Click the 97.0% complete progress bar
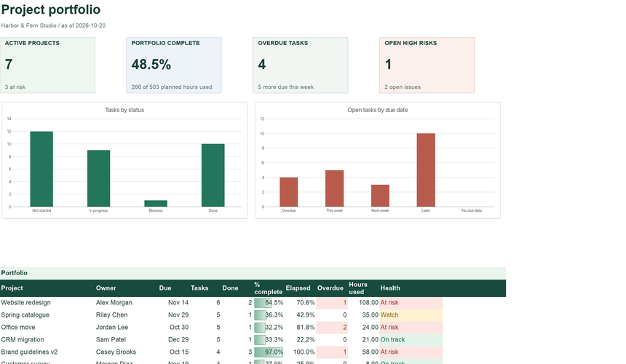Image resolution: width=626 pixels, height=364 pixels. click(269, 352)
